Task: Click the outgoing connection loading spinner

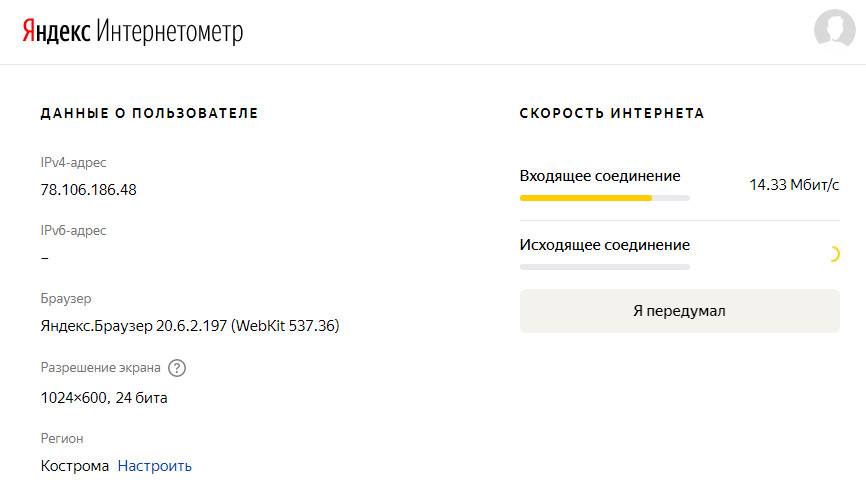Action: click(x=832, y=254)
